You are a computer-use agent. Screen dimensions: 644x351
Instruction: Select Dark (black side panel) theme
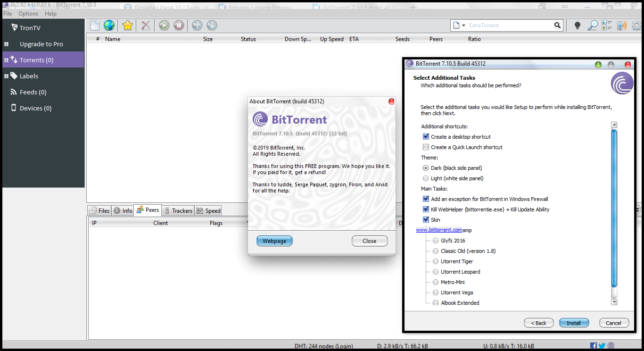[426, 167]
